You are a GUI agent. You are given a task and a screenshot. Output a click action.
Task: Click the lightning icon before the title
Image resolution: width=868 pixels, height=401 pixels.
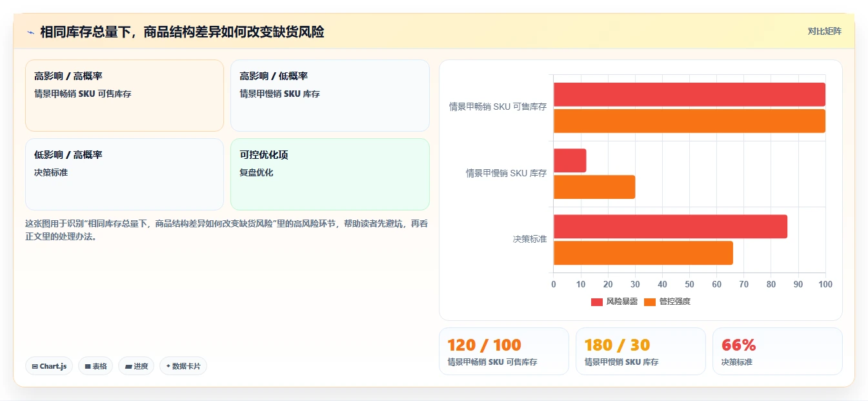coord(30,32)
